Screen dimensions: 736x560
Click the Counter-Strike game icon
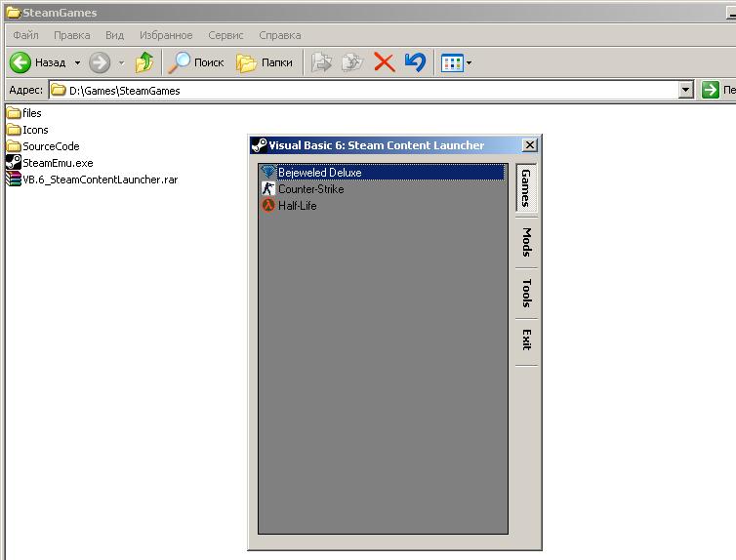[268, 188]
